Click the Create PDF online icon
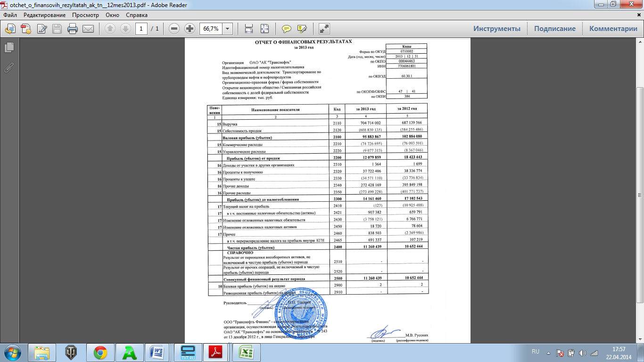 [x=26, y=29]
